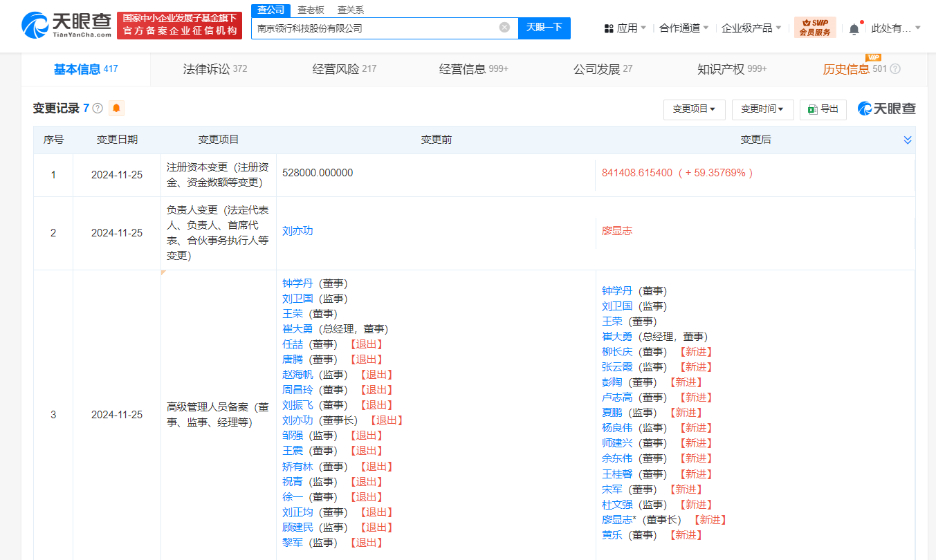Open 杜文强 person link
Screen dimensions: 936x560
coord(617,504)
